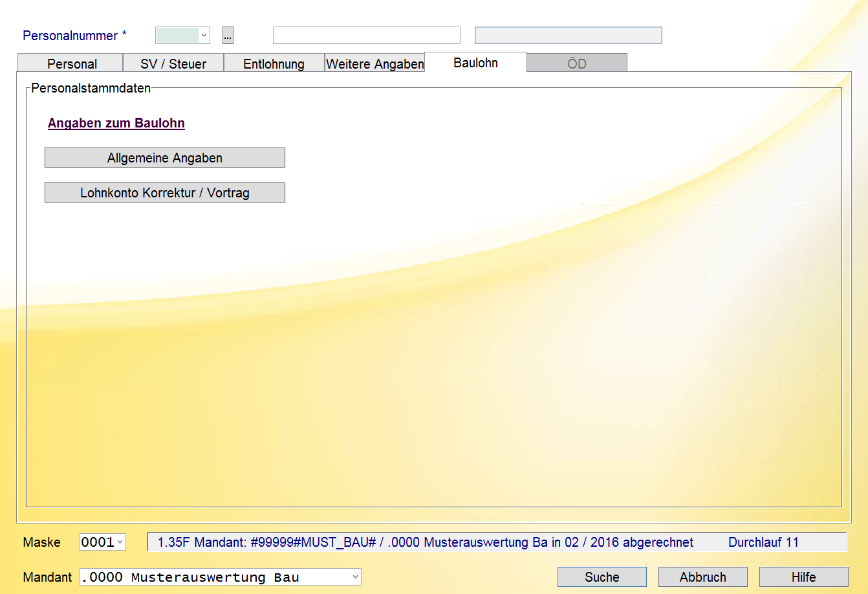Open the Entlohnung tab
This screenshot has width=868, height=594.
[274, 63]
